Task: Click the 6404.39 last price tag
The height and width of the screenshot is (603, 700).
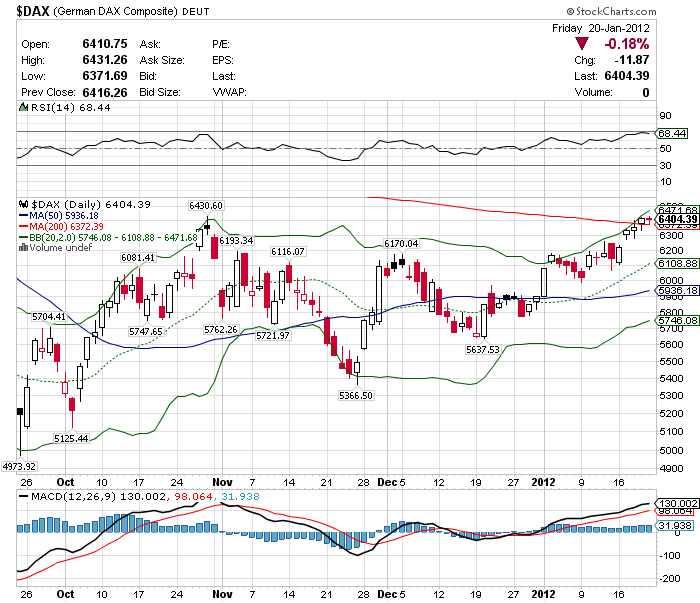Action: pos(677,219)
